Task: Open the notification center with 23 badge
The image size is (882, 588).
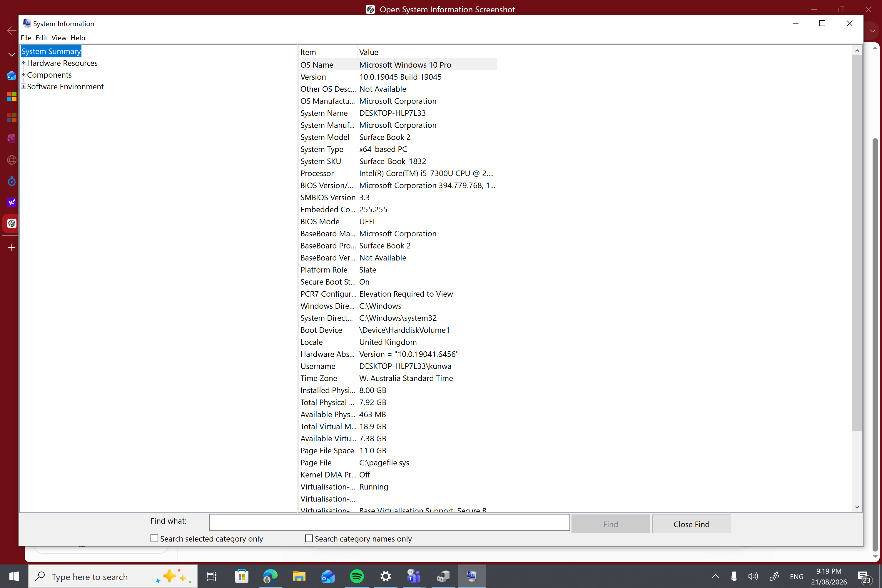Action: point(864,577)
